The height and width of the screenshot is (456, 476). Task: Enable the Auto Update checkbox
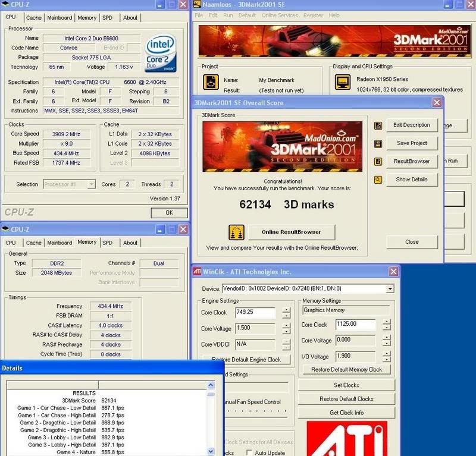(x=249, y=452)
